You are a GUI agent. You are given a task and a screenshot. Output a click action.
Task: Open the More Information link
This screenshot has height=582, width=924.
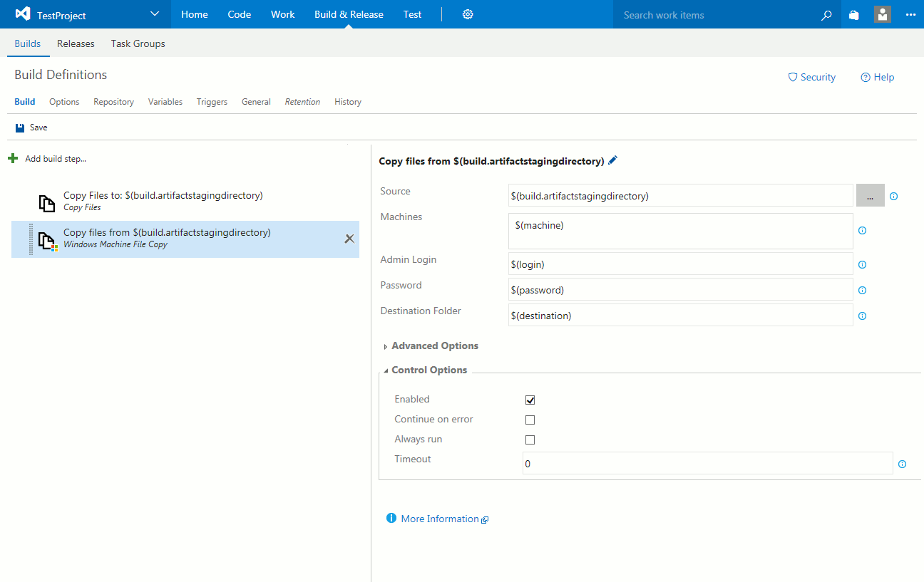tap(439, 519)
